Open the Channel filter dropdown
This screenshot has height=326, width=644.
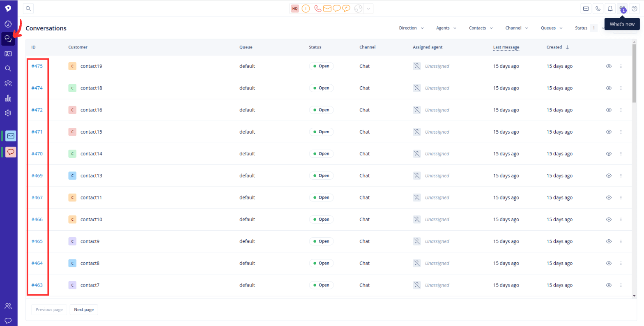coord(516,28)
